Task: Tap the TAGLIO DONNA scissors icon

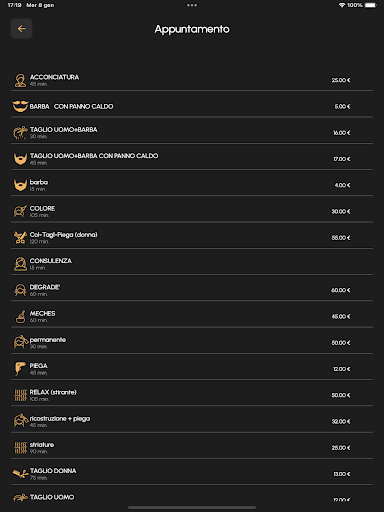Action: click(x=20, y=474)
